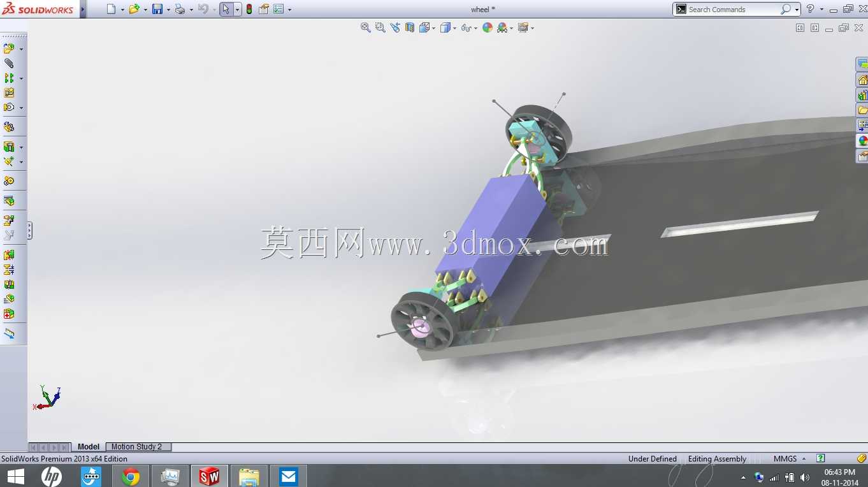Switch to the Motion Study 2 tab
This screenshot has width=868, height=487.
[137, 447]
